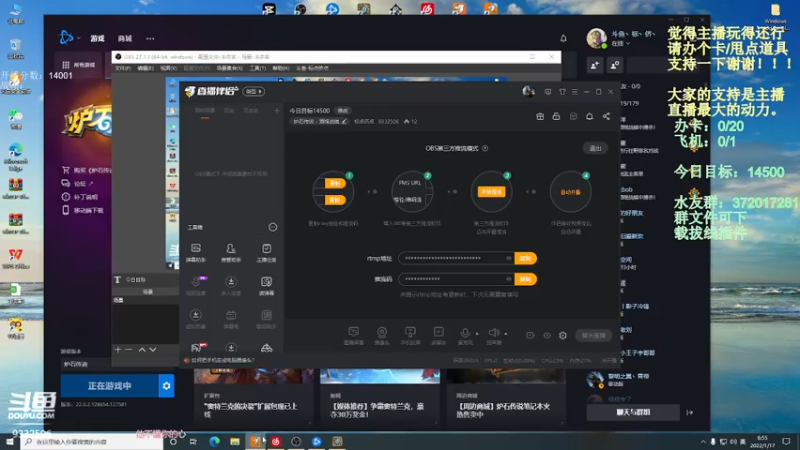Open the online status dropdown under username
Image resolution: width=800 pixels, height=450 pixels.
tap(621, 44)
